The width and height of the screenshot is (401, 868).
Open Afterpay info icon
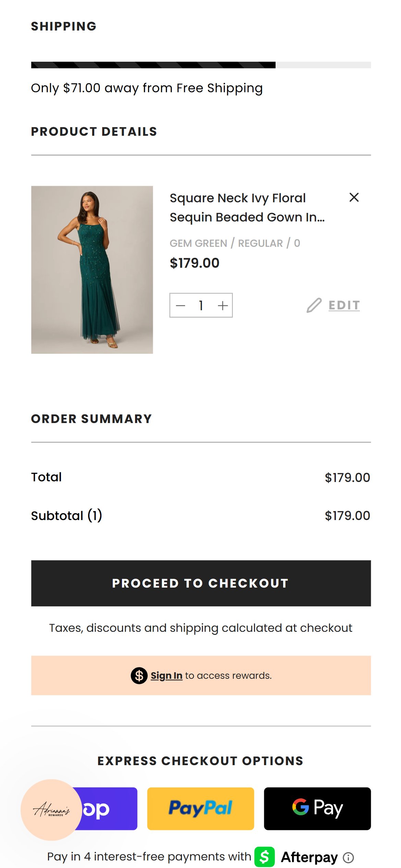349,857
